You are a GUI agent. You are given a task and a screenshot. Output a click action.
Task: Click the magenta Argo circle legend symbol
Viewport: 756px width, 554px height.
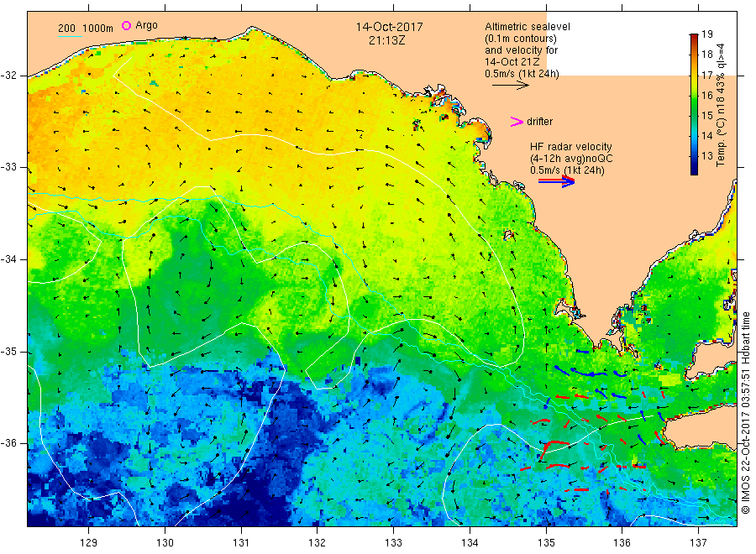126,25
